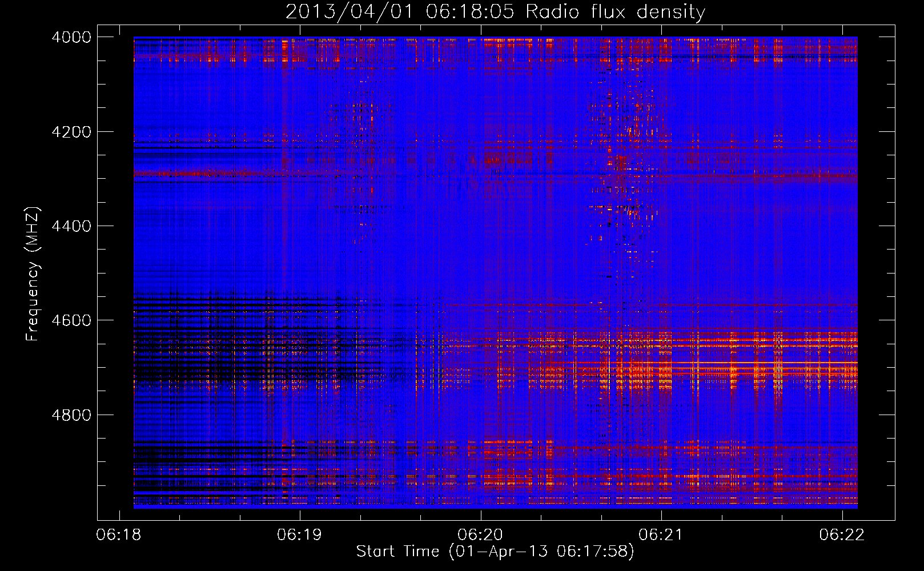Click the 06:18 time axis label
Viewport: 924px width, 571px height.
tap(119, 535)
